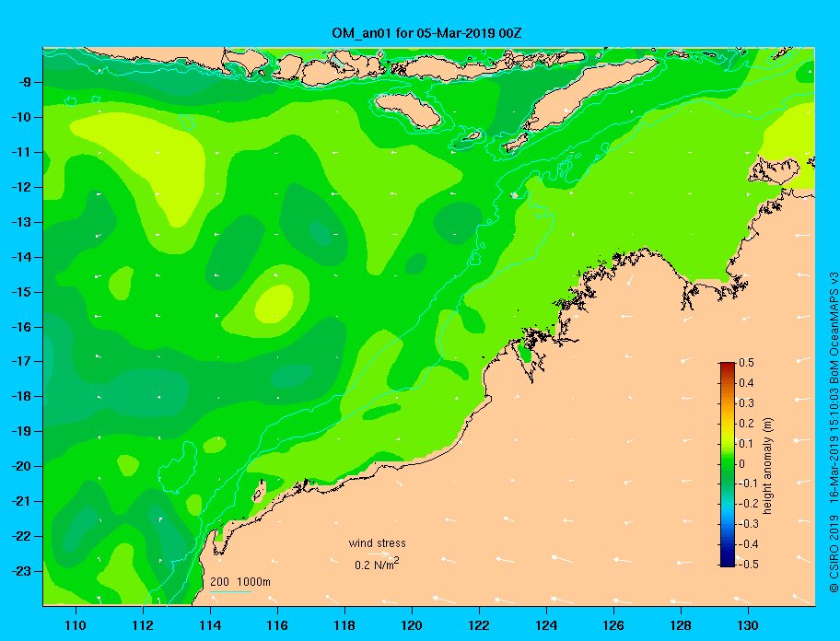This screenshot has height=641, width=840.
Task: Click the latitude axis label -12
Action: point(21,188)
